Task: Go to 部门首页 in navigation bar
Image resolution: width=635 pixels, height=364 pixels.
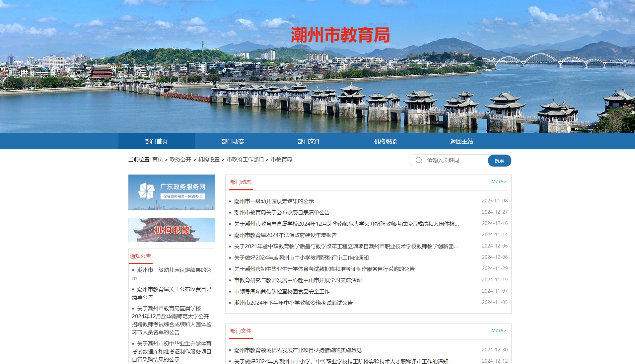Action: tap(156, 141)
